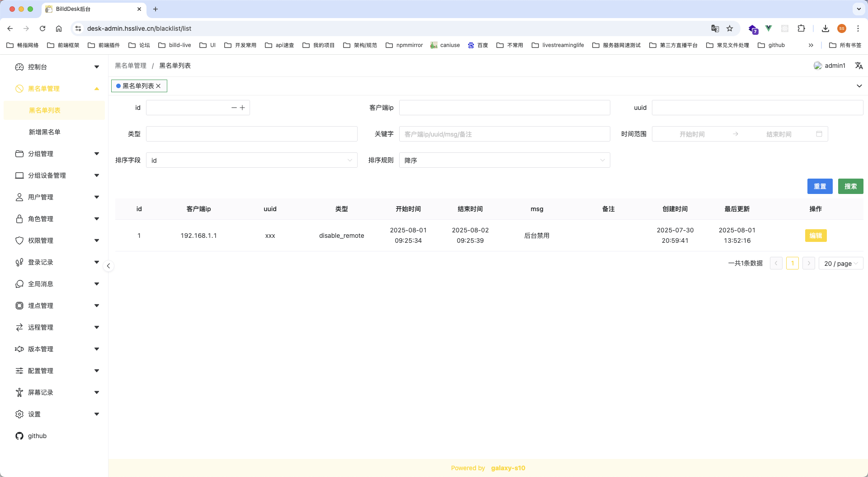
Task: Click the browser reload icon
Action: point(42,28)
